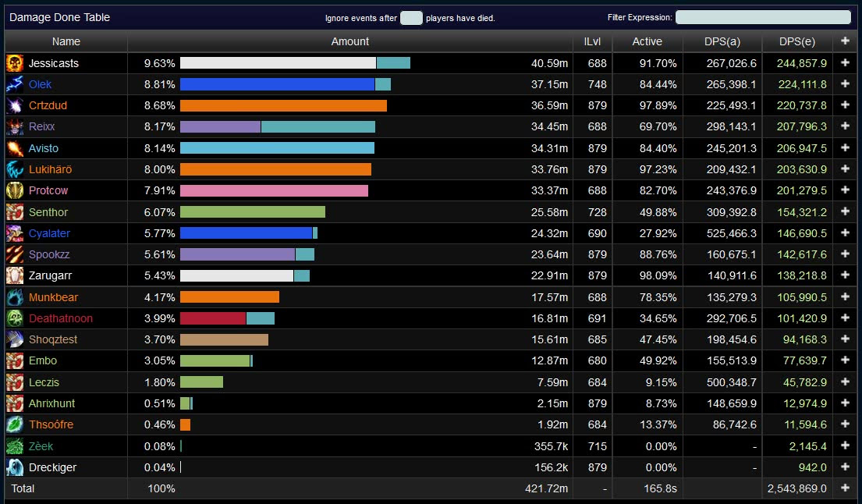
Task: Click Munkbear's spec icon
Action: (x=15, y=297)
